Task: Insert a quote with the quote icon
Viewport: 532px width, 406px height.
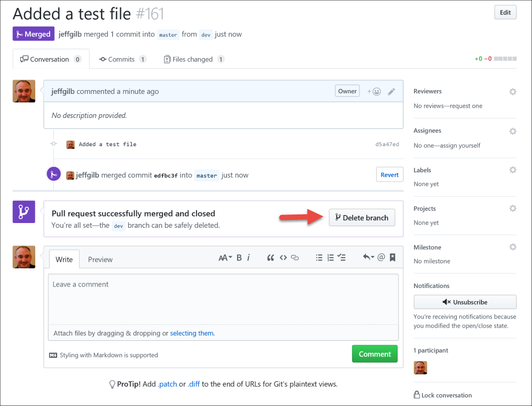Action: 270,258
